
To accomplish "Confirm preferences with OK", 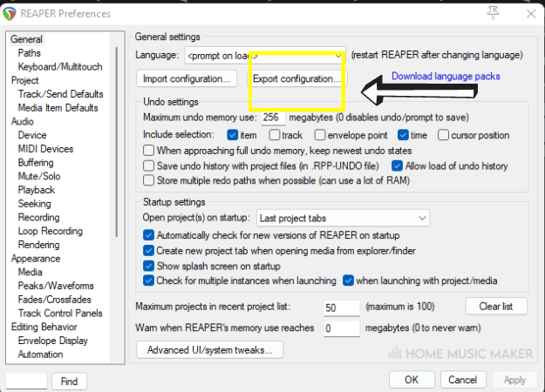I will tap(412, 380).
